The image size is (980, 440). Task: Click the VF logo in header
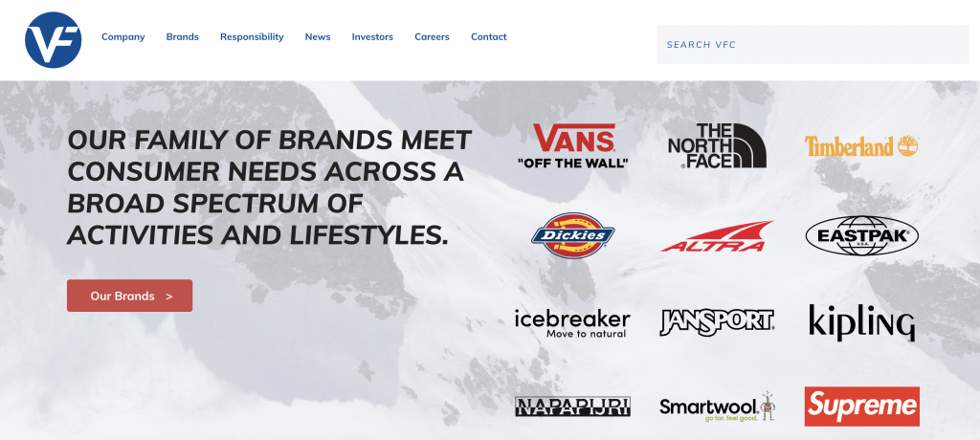point(54,40)
